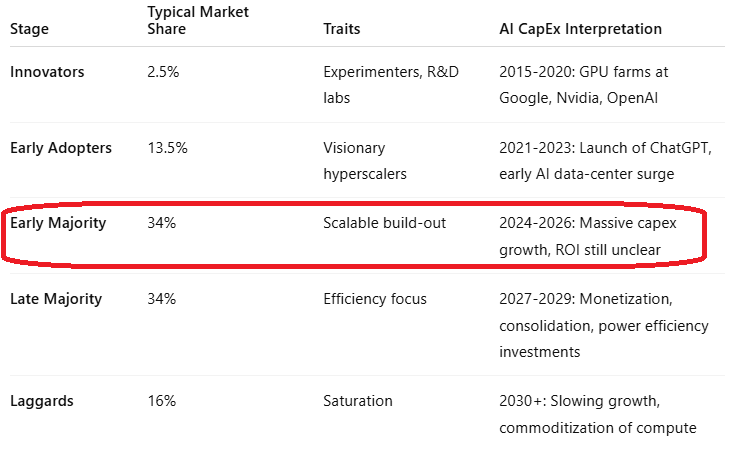Click the Saturation trait cell
The height and width of the screenshot is (449, 731).
tap(358, 401)
